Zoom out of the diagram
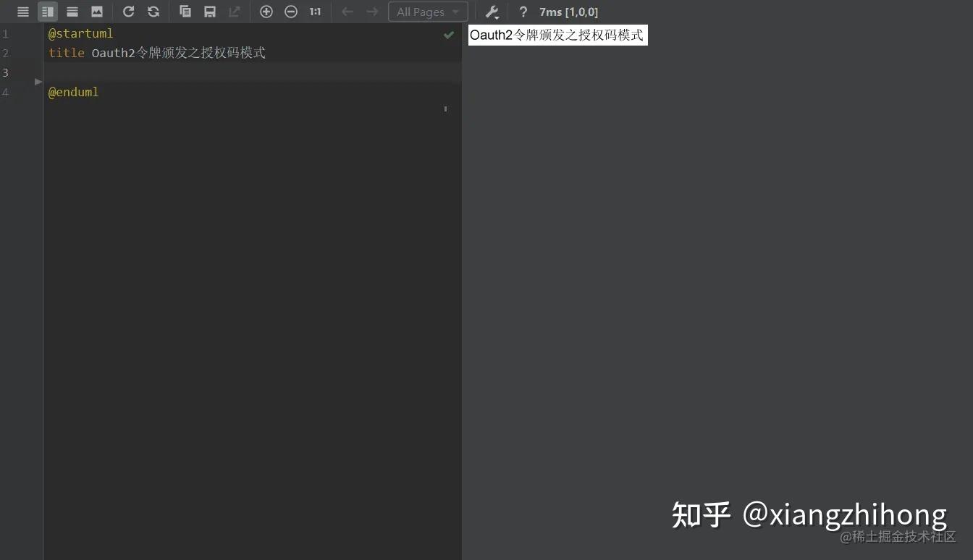Viewport: 973px width, 560px height. click(x=291, y=12)
